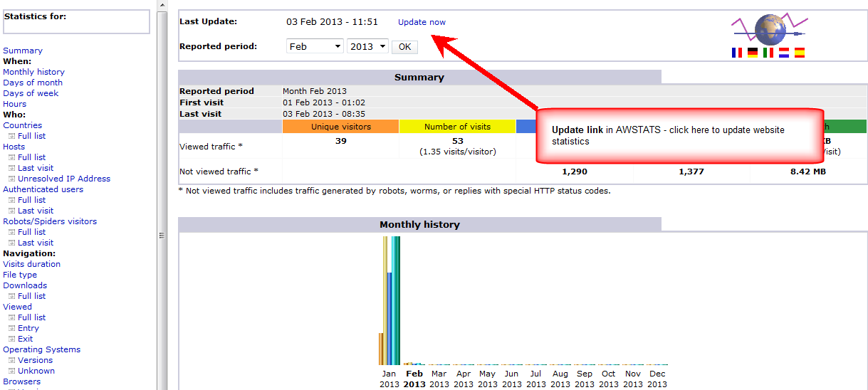
Task: Click the Statistics for input box
Action: (76, 21)
